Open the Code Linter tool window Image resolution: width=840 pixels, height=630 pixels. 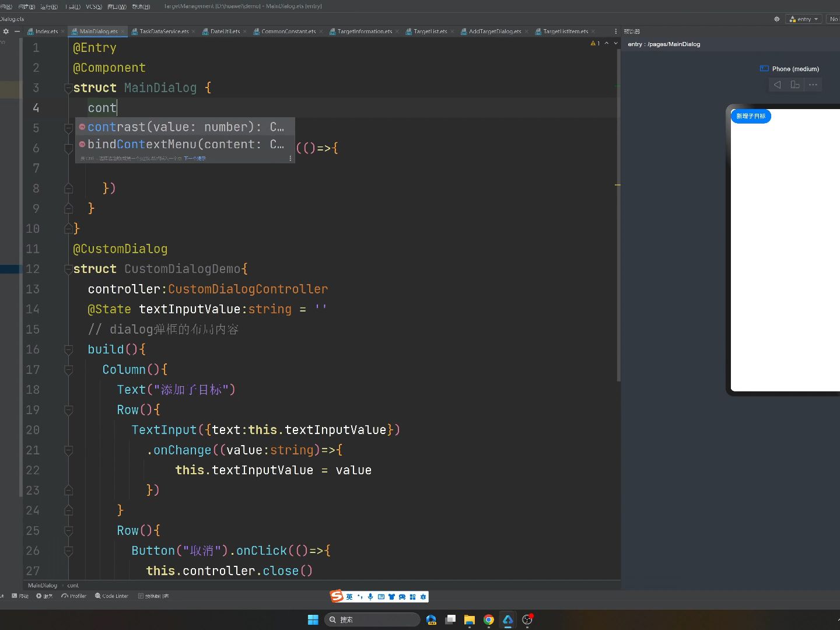(x=111, y=596)
